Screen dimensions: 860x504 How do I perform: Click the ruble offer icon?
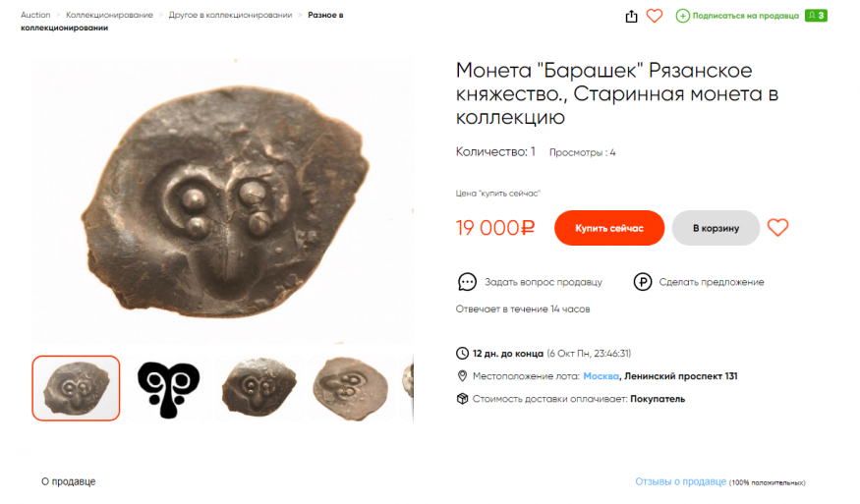point(643,282)
